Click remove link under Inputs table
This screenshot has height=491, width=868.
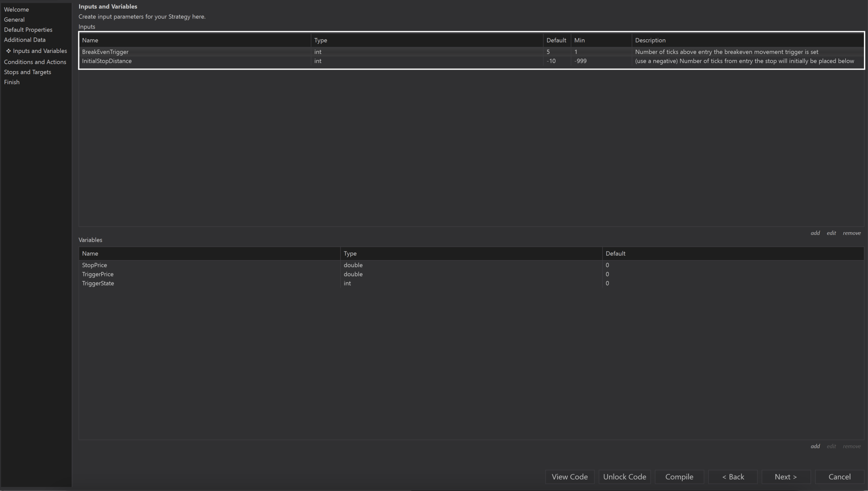click(x=852, y=233)
